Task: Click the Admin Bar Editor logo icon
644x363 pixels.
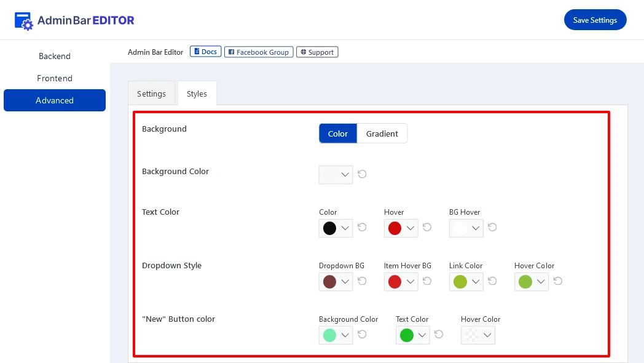Action: click(23, 20)
